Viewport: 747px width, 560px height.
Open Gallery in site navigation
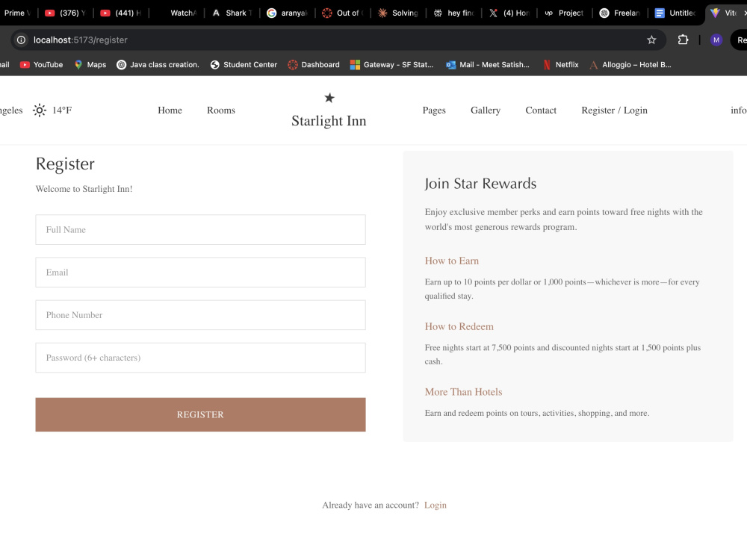[486, 111]
